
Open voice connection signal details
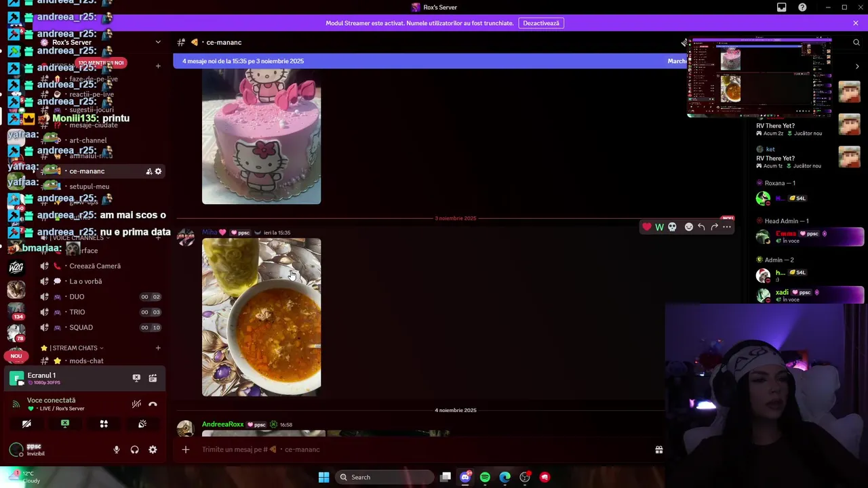[16, 404]
